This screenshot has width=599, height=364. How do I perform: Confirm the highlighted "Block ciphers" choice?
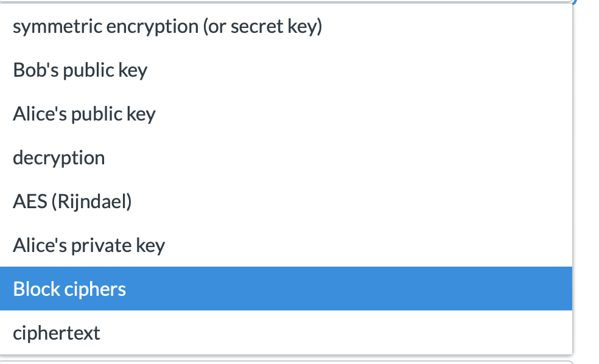point(69,289)
